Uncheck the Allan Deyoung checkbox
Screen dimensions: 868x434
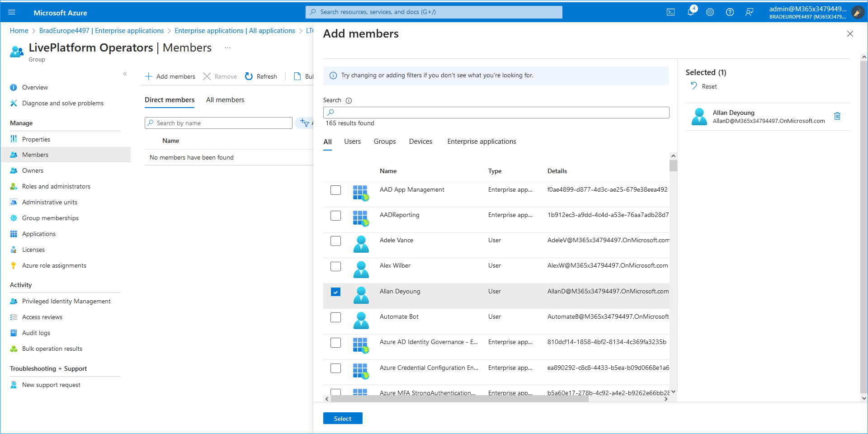coord(335,292)
